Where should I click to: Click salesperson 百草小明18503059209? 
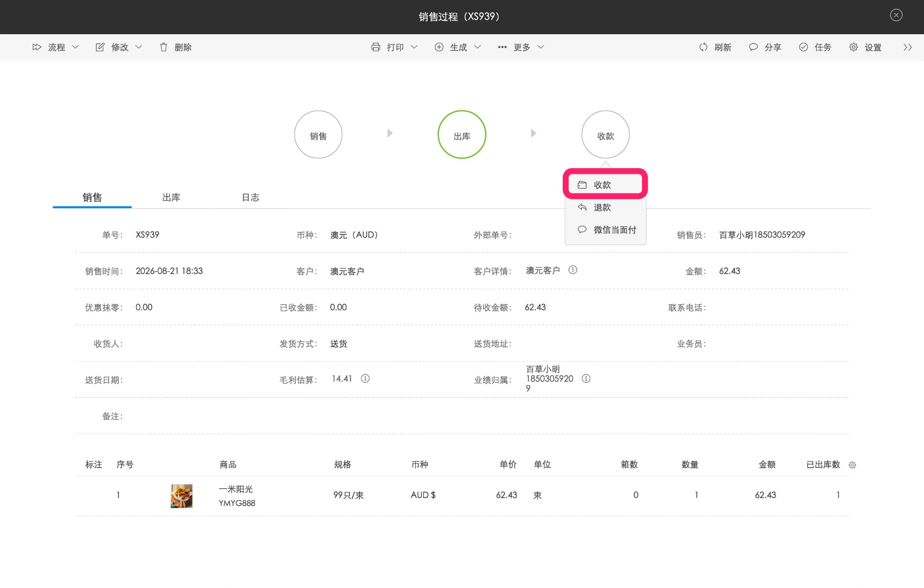coord(762,235)
